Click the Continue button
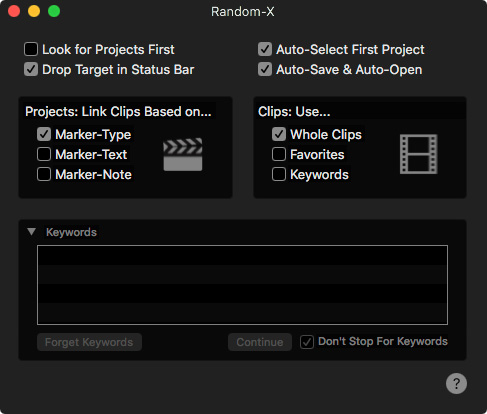The image size is (487, 414). (260, 342)
